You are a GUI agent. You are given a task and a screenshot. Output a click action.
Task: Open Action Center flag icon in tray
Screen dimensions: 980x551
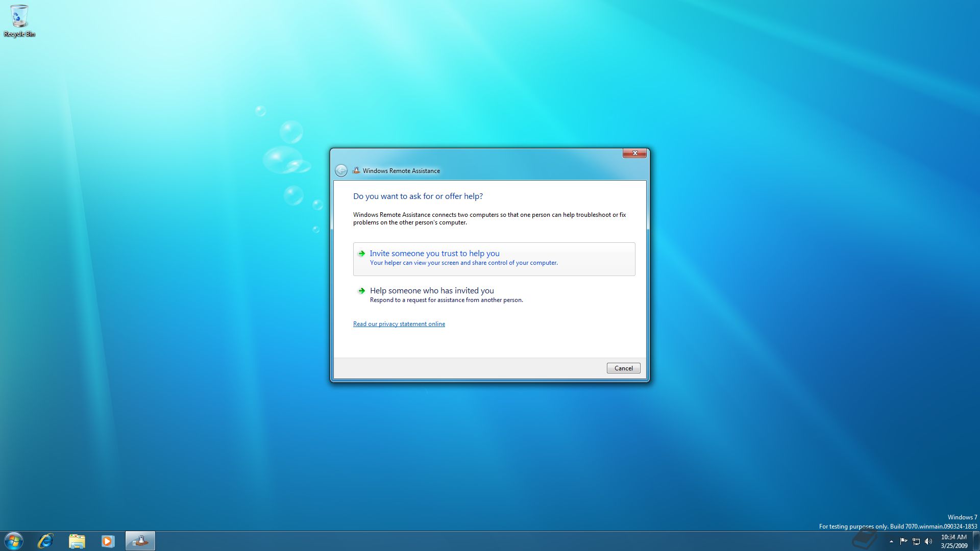[903, 541]
